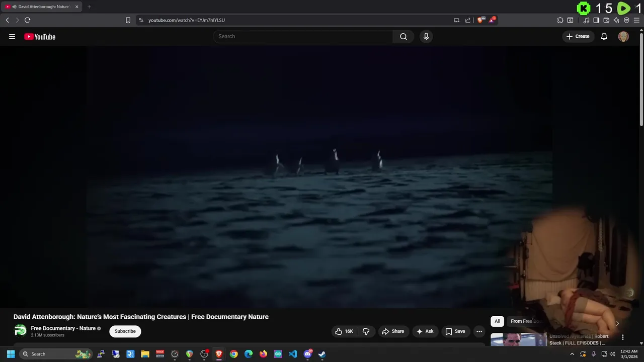Open the Ask AI feature
The width and height of the screenshot is (644, 362).
(x=425, y=331)
